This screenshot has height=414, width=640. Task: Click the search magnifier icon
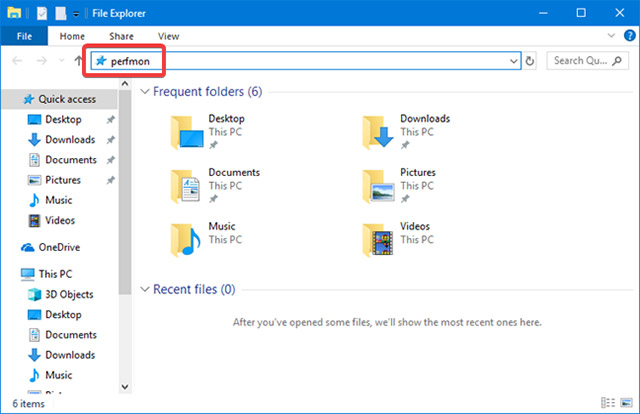[617, 61]
